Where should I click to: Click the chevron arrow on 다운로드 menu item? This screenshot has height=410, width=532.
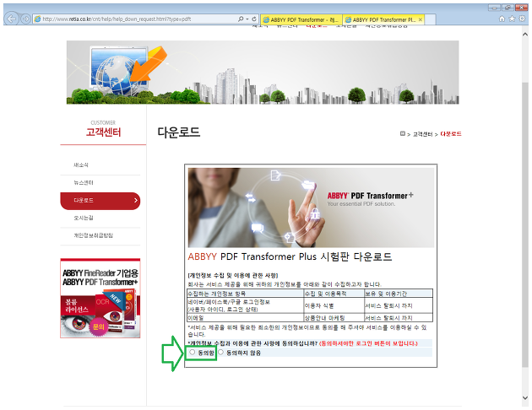pyautogui.click(x=136, y=201)
